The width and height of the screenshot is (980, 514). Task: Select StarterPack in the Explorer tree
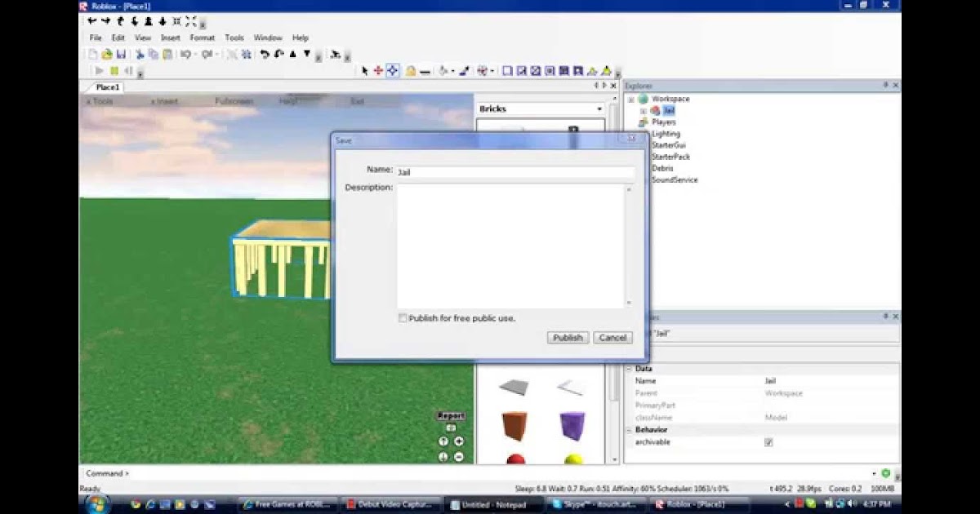[670, 157]
